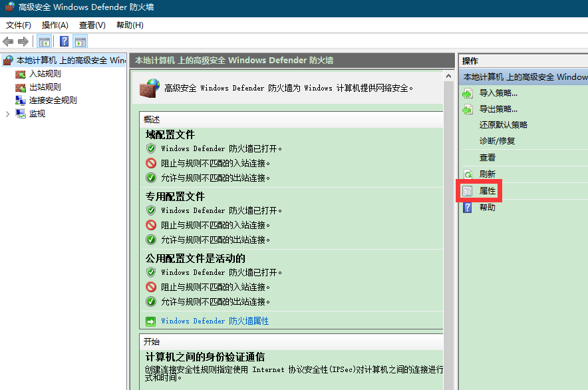Click 导出策略... in actions pane
This screenshot has height=390, width=588.
coord(498,109)
